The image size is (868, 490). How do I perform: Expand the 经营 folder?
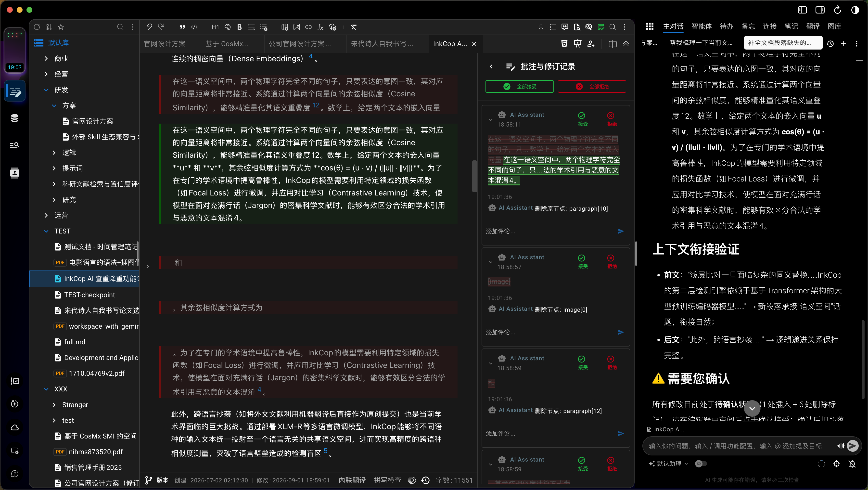[46, 74]
